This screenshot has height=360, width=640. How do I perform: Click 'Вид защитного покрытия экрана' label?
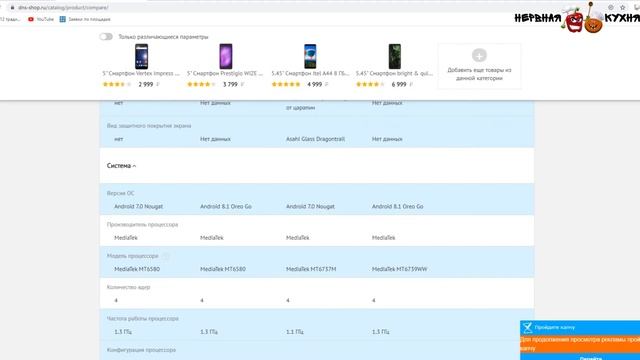pos(149,126)
